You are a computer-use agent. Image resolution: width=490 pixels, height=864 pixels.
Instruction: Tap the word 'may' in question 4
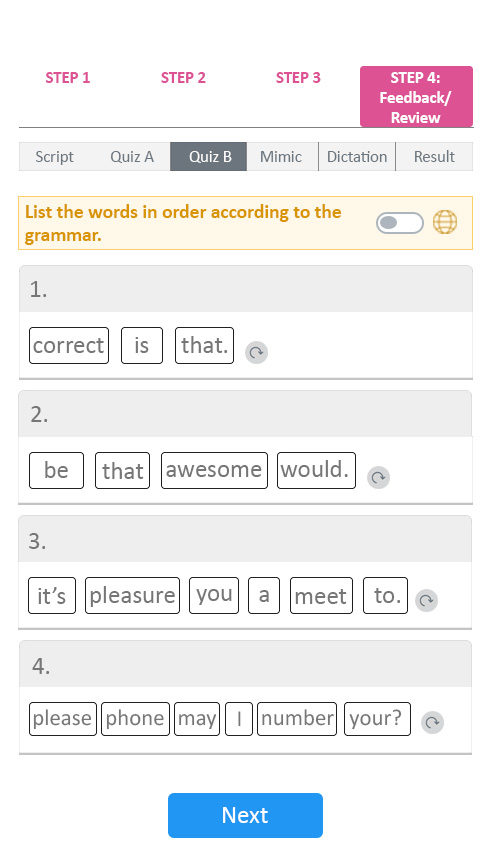coord(197,719)
